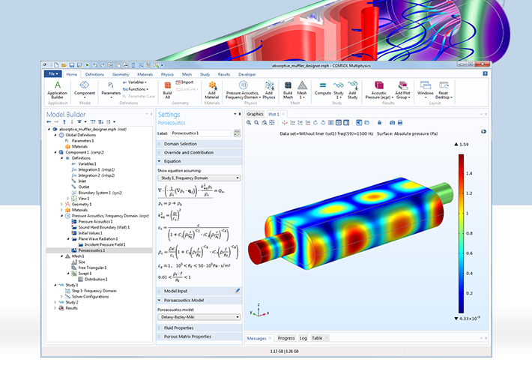Collapse the Equation section
The height and width of the screenshot is (392, 532).
[199, 161]
